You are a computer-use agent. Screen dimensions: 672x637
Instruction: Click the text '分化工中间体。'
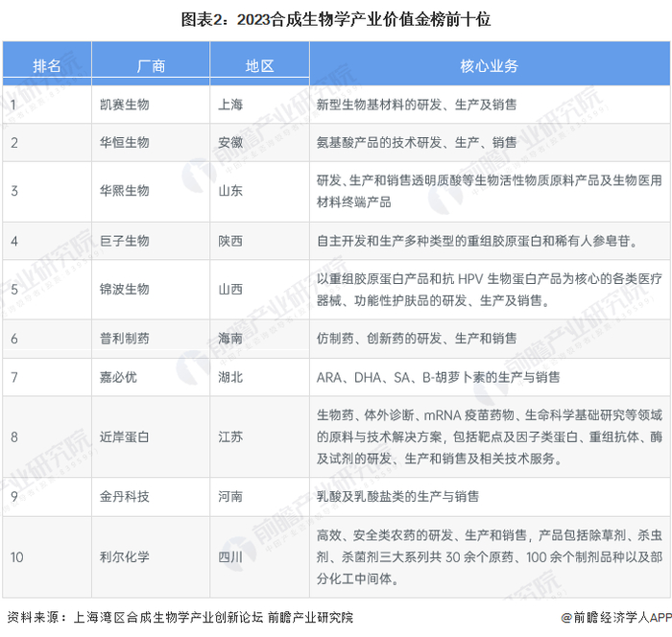pos(358,578)
